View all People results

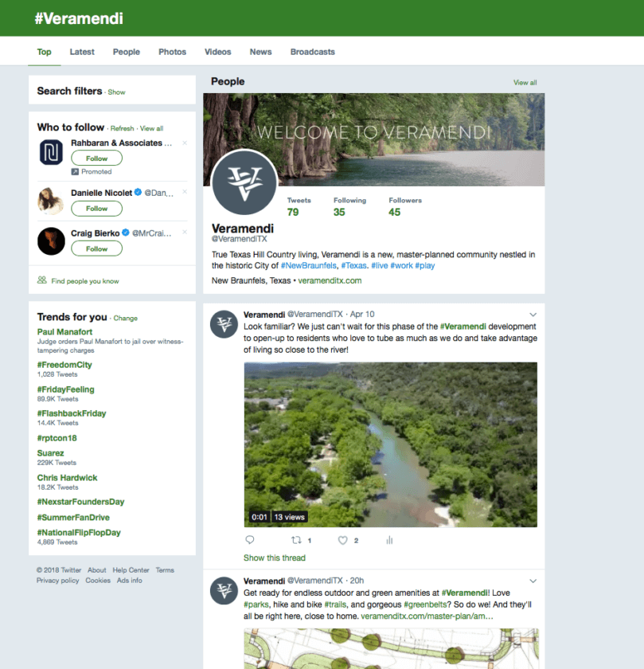tap(525, 82)
